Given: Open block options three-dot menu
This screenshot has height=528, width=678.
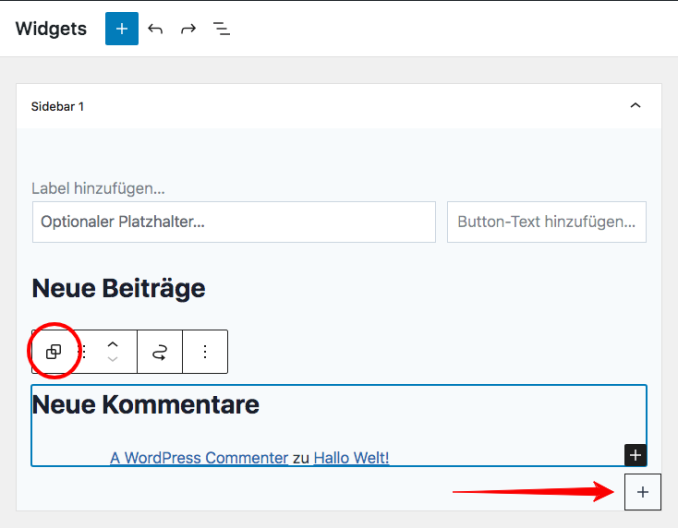Looking at the screenshot, I should click(205, 352).
